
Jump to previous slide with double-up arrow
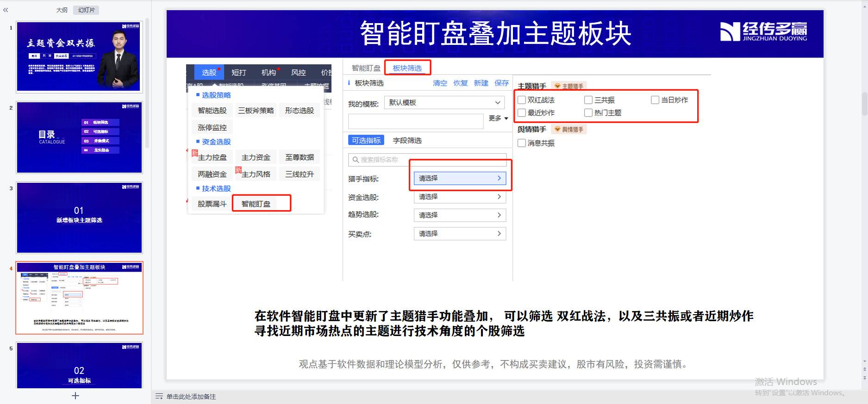pyautogui.click(x=864, y=369)
